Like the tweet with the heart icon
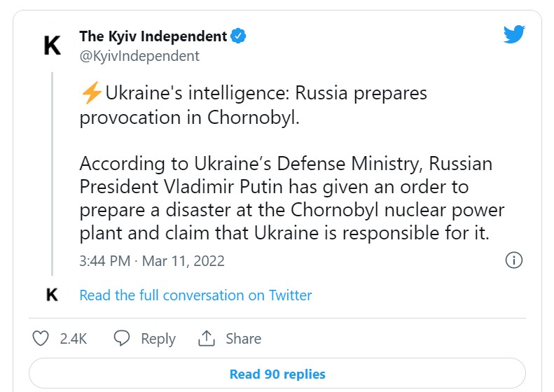The width and height of the screenshot is (554, 392). tap(41, 339)
